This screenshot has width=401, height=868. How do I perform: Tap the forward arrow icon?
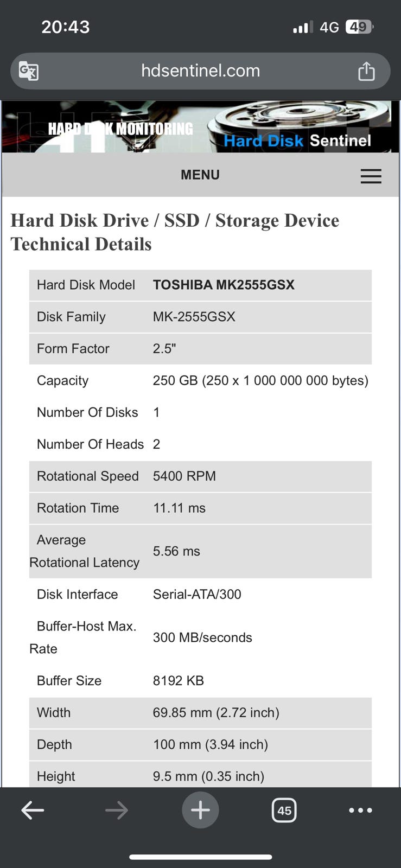pyautogui.click(x=117, y=810)
